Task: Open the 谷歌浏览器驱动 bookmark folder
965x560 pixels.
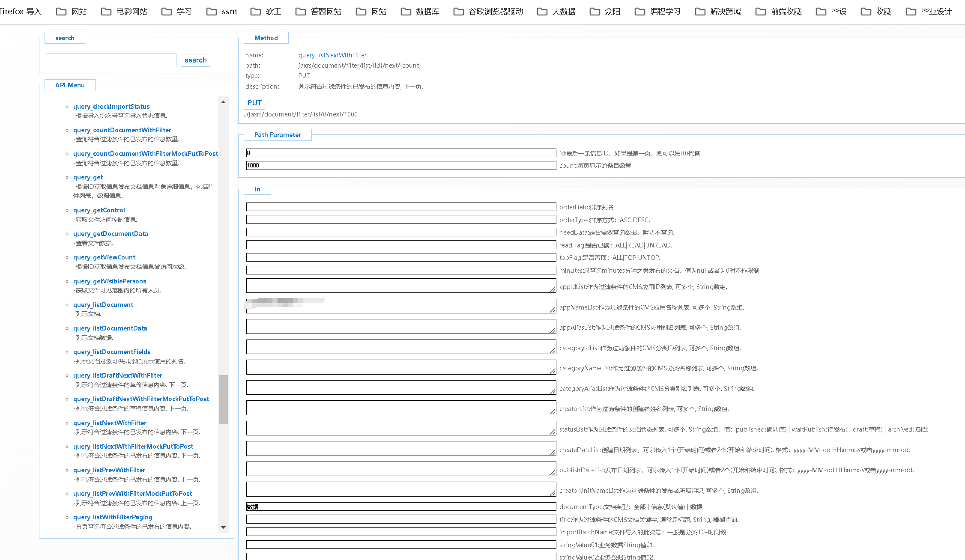Action: click(x=488, y=12)
